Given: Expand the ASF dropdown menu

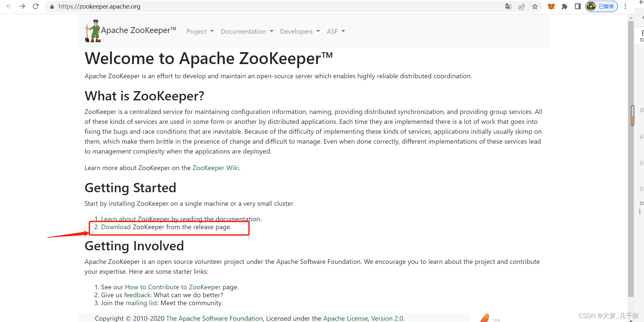Looking at the screenshot, I should pyautogui.click(x=336, y=31).
